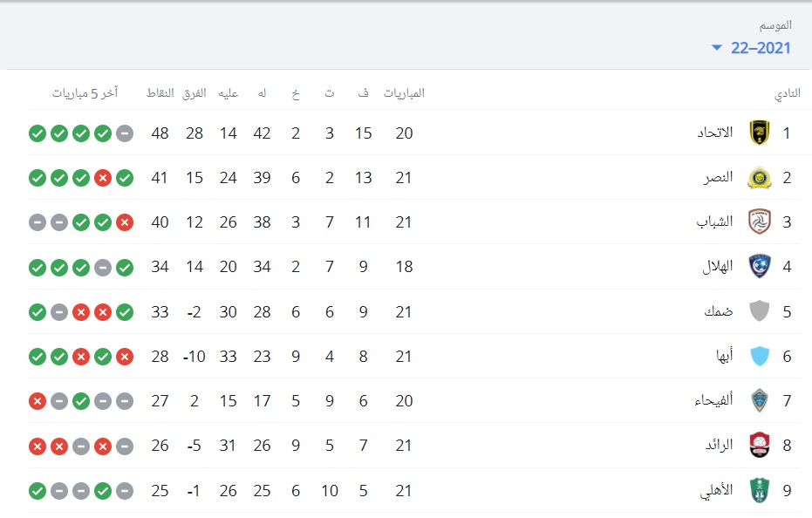The image size is (812, 518).
Task: Open the الاتحاد team name link
Action: click(x=714, y=133)
